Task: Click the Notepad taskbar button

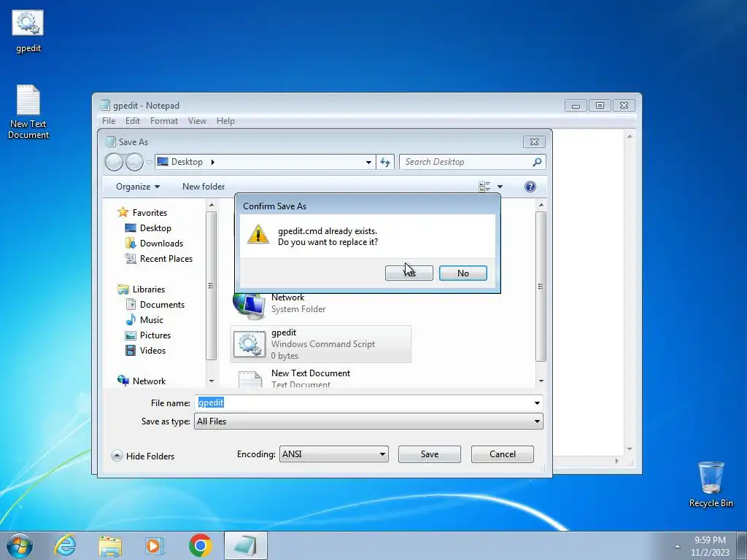Action: (245, 545)
